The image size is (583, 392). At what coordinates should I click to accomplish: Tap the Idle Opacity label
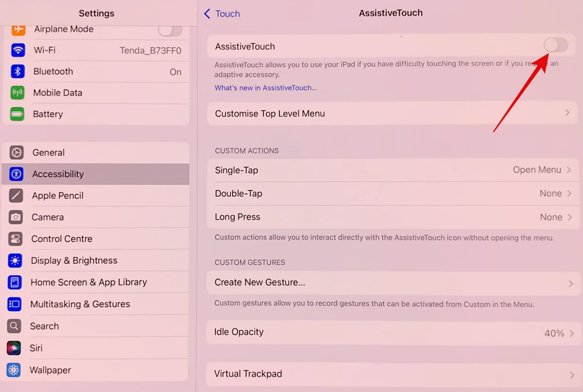[x=239, y=332]
